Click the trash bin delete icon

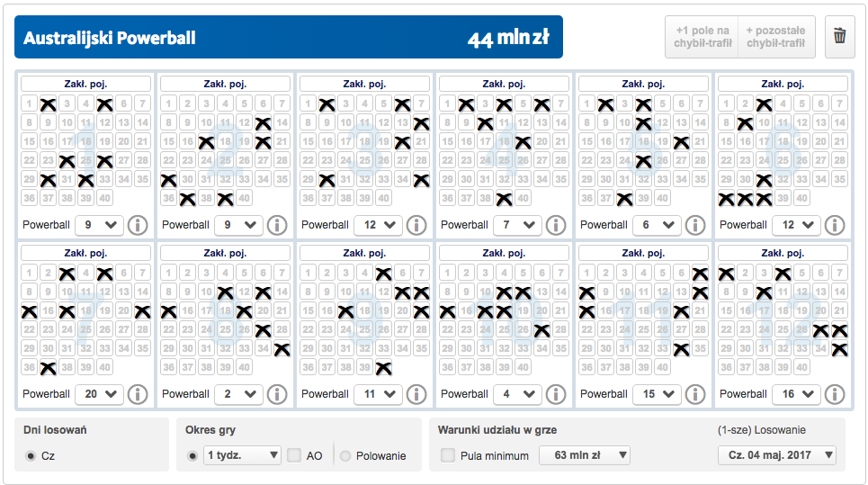point(839,37)
